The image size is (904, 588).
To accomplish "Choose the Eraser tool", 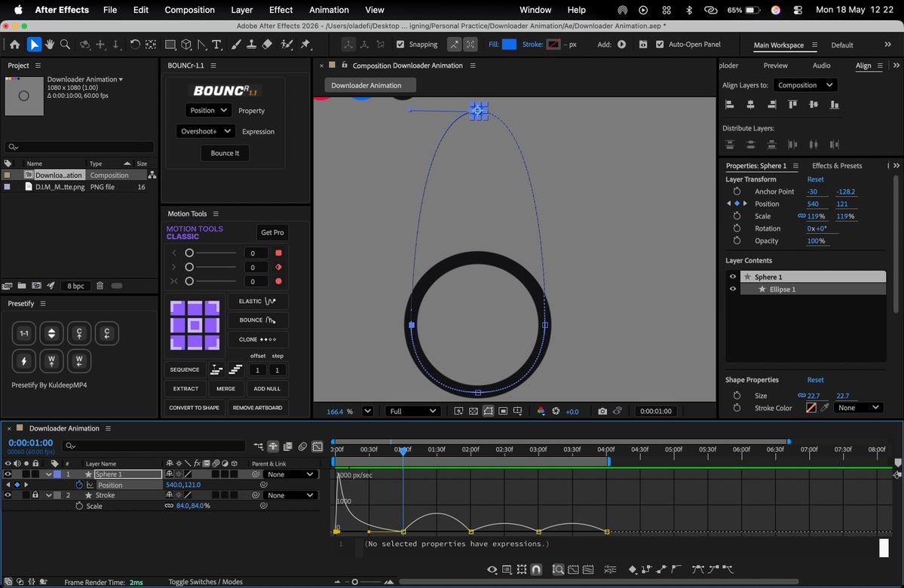I will 267,44.
